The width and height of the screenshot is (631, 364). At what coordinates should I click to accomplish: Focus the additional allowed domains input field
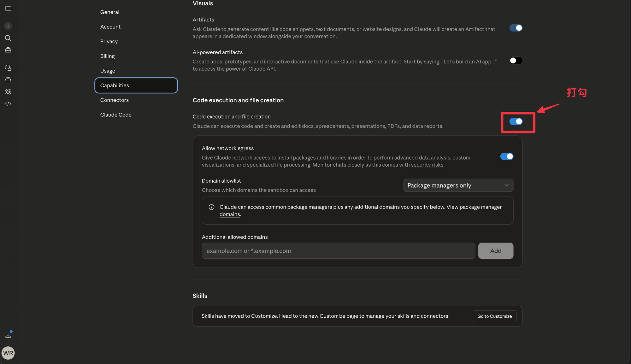coord(338,251)
